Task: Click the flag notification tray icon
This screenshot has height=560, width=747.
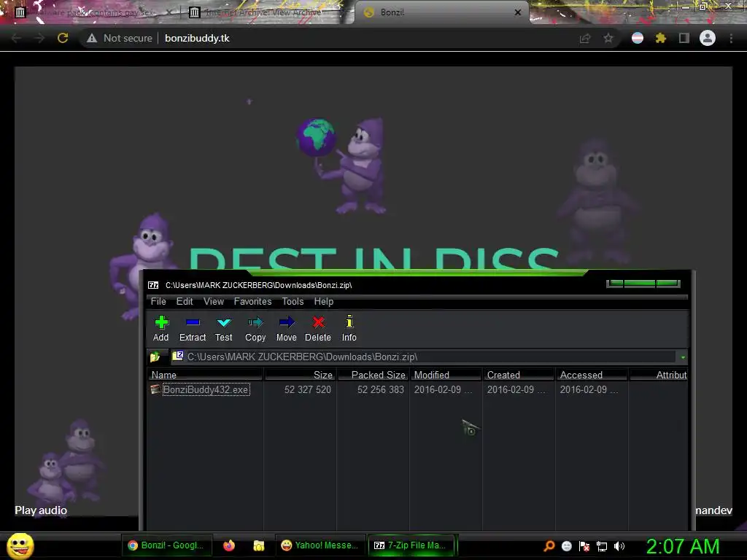Action: point(584,546)
